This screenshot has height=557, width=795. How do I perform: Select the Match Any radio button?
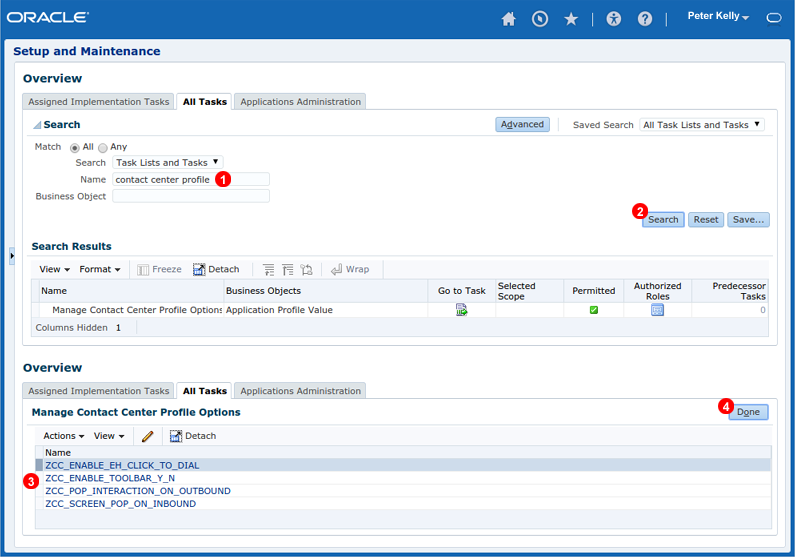pyautogui.click(x=103, y=147)
